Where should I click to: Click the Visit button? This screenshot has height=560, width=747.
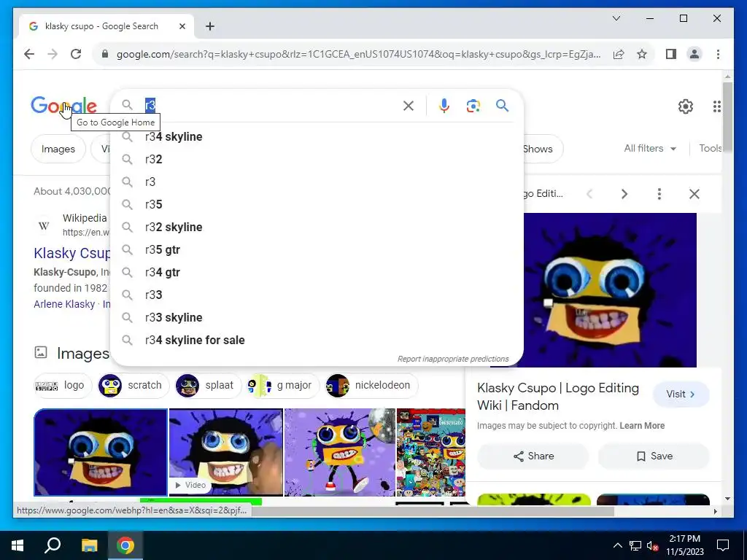[681, 394]
